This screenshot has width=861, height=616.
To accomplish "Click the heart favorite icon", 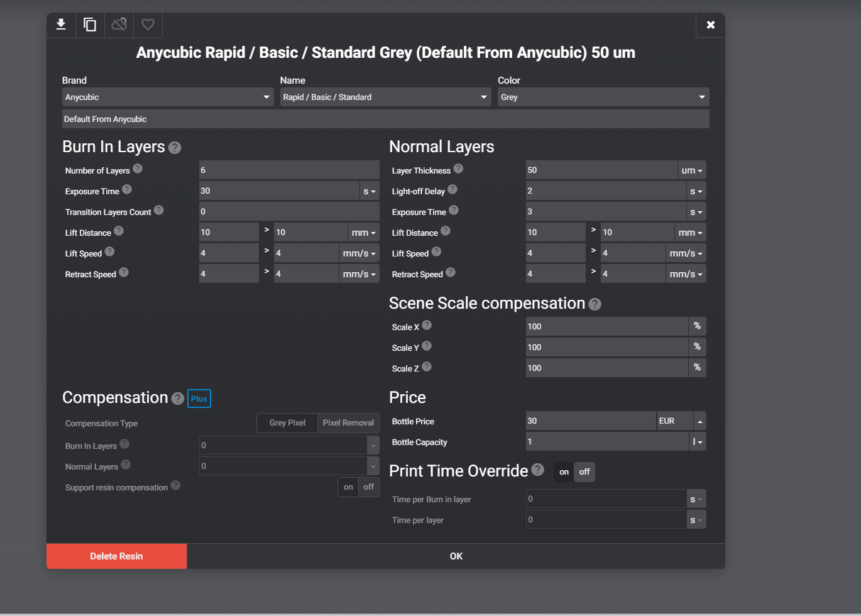I will pyautogui.click(x=148, y=25).
